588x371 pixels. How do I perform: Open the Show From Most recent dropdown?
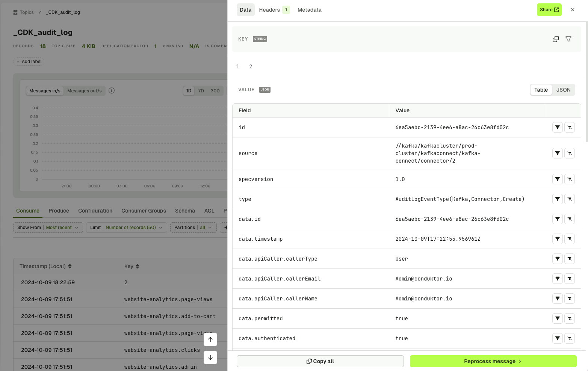coord(48,228)
